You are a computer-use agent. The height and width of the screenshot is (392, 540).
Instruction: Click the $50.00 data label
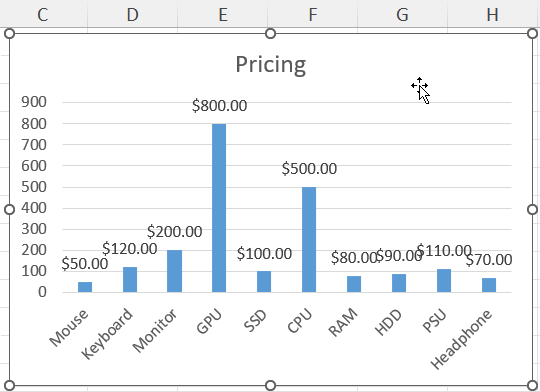(x=85, y=264)
